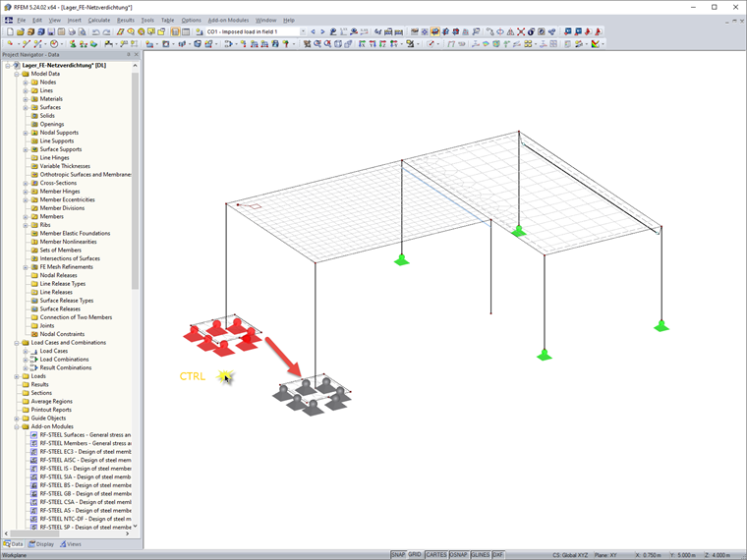Redo the last undone action

pyautogui.click(x=106, y=31)
